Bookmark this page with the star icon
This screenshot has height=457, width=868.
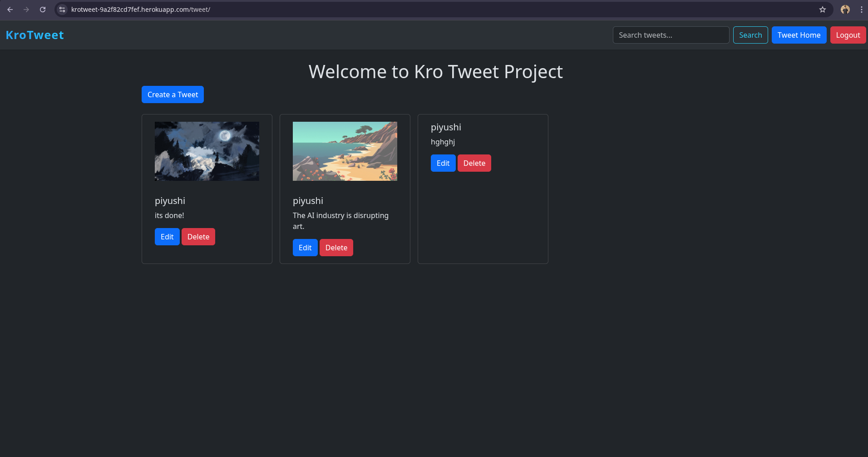click(822, 9)
